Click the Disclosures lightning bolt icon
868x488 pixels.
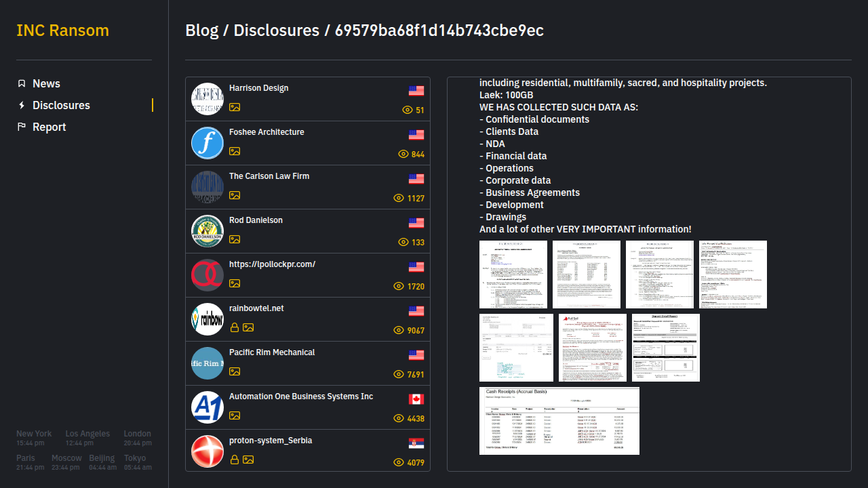[22, 105]
